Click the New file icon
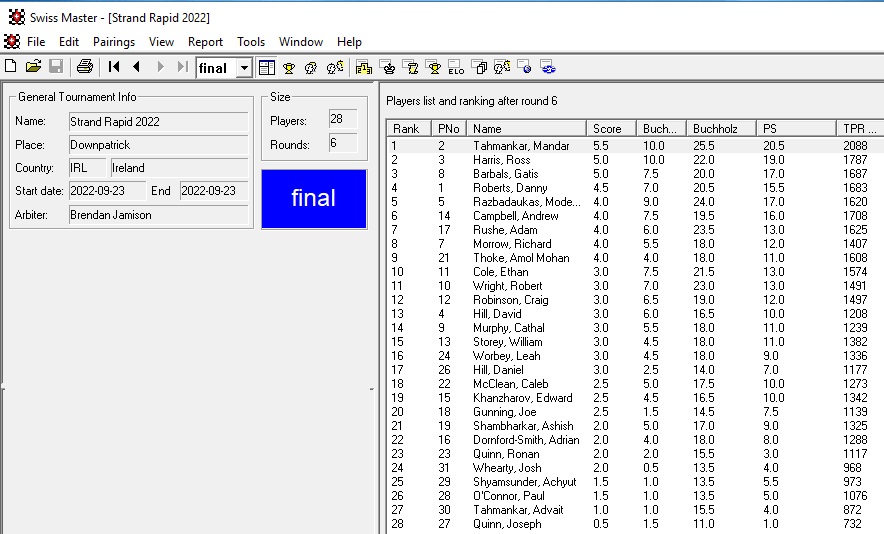Viewport: 884px width, 534px height. pyautogui.click(x=11, y=67)
